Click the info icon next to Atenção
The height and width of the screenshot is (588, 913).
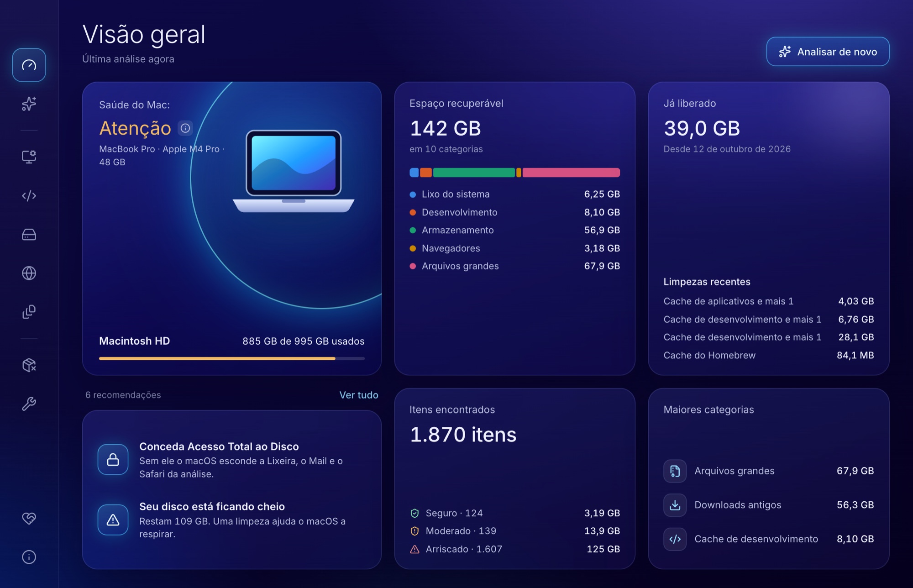coord(185,128)
